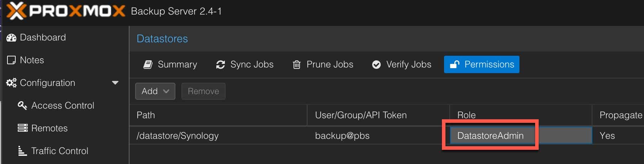Click the Verify Jobs checkmark icon
Screen dimensions: 644x164
(376, 65)
